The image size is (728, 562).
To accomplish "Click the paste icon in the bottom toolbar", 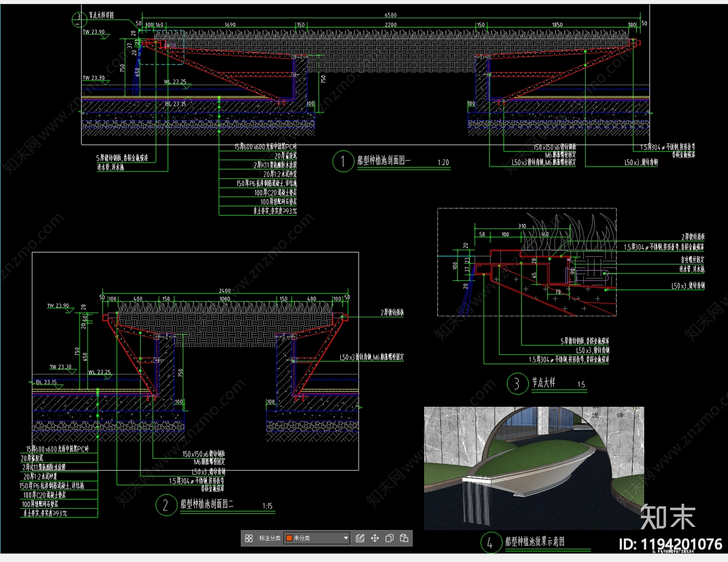I will (x=404, y=538).
